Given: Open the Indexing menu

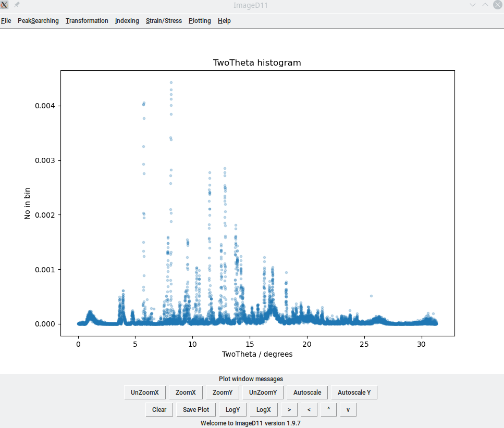Looking at the screenshot, I should point(127,21).
